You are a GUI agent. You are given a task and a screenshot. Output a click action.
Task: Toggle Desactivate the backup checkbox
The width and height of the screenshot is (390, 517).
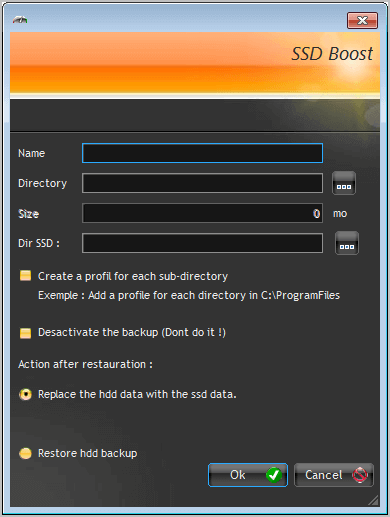25,333
